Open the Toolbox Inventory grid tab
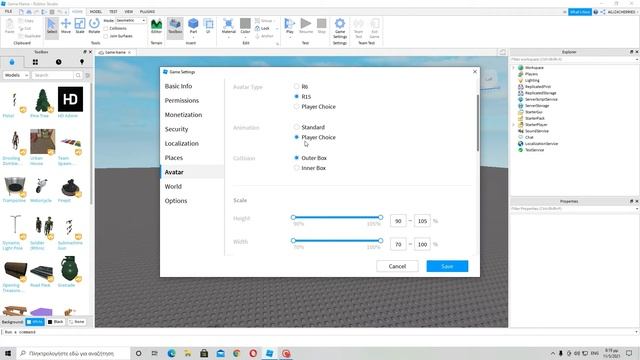 [35, 62]
